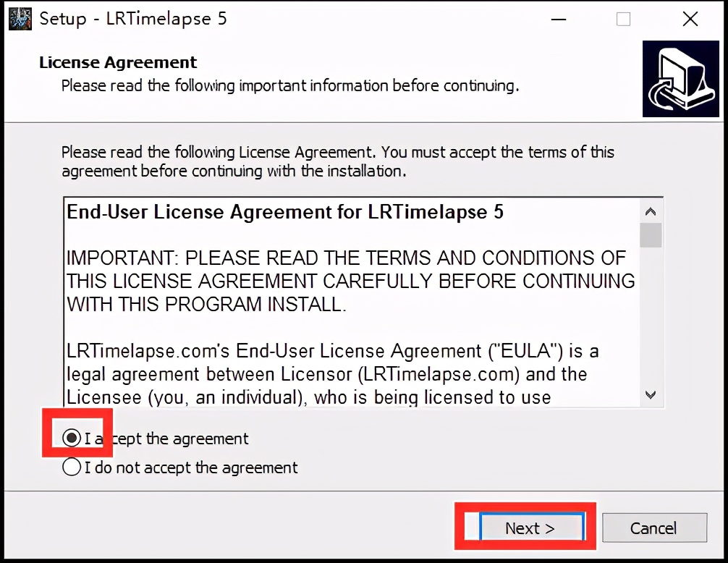Click the Cancel button
This screenshot has height=563, width=728.
click(x=654, y=528)
